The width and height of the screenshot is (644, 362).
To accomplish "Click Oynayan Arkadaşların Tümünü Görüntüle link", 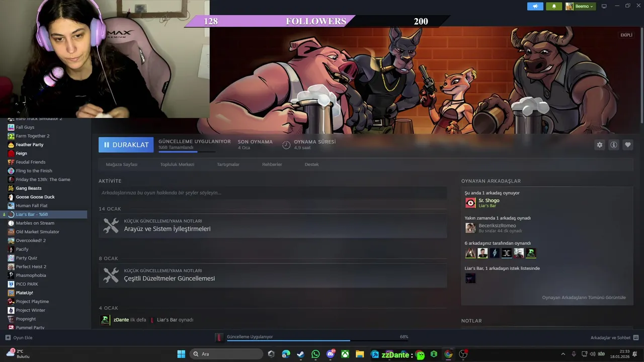I will (584, 298).
